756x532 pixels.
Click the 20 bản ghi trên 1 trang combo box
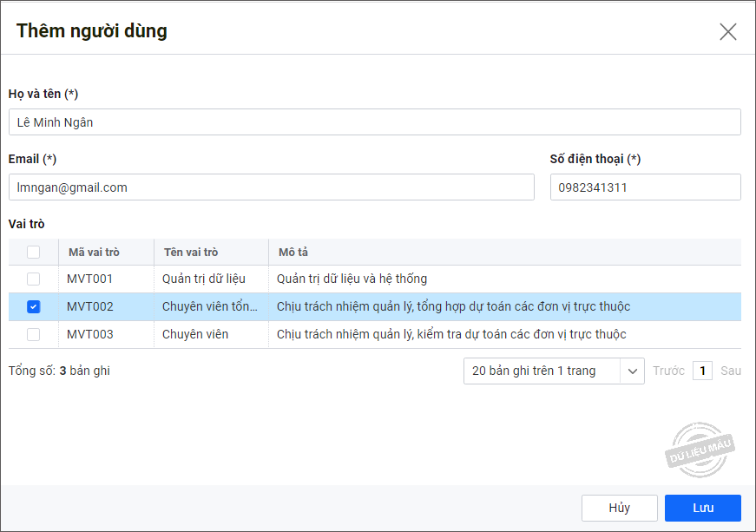pyautogui.click(x=542, y=371)
